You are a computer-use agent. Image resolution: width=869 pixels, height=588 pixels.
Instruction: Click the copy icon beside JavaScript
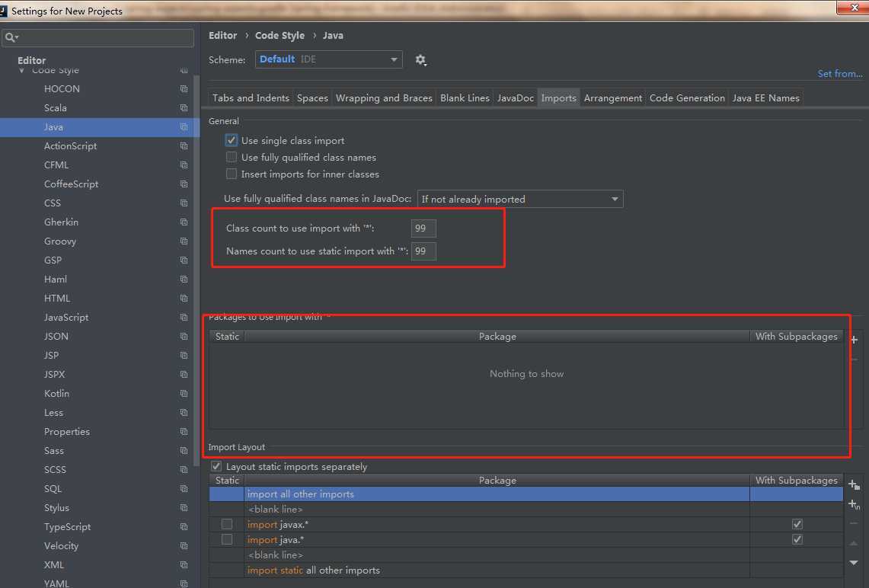click(184, 318)
